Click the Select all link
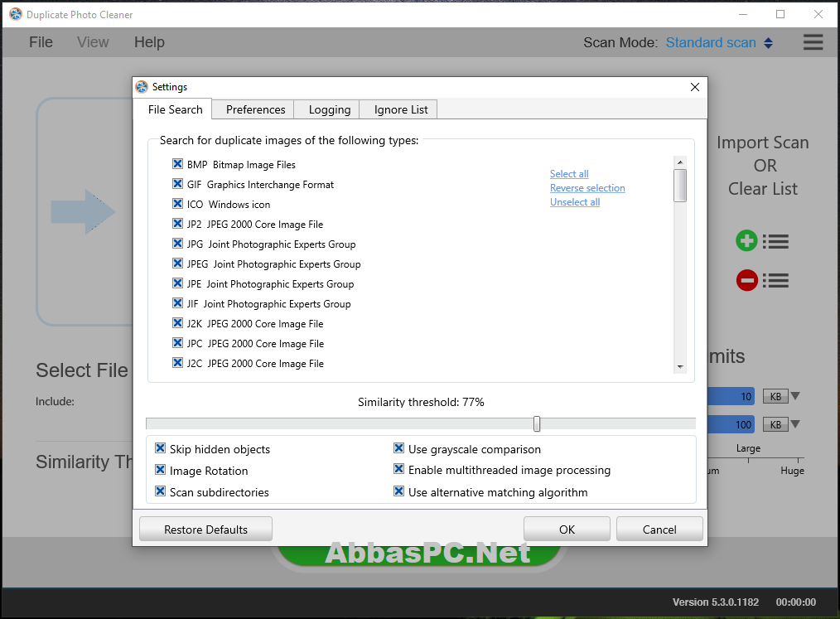The width and height of the screenshot is (840, 619). [569, 174]
